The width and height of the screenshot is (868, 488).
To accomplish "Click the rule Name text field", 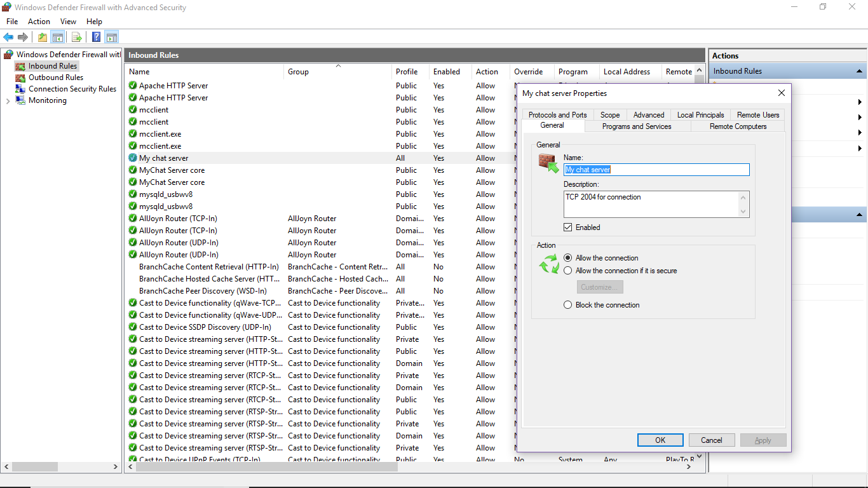I will 656,170.
